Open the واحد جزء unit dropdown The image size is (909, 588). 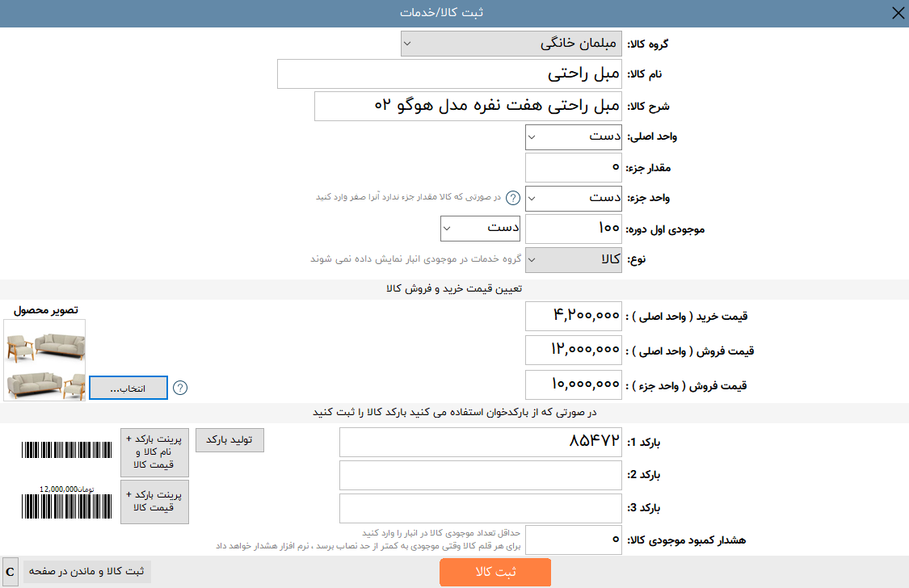click(x=574, y=198)
